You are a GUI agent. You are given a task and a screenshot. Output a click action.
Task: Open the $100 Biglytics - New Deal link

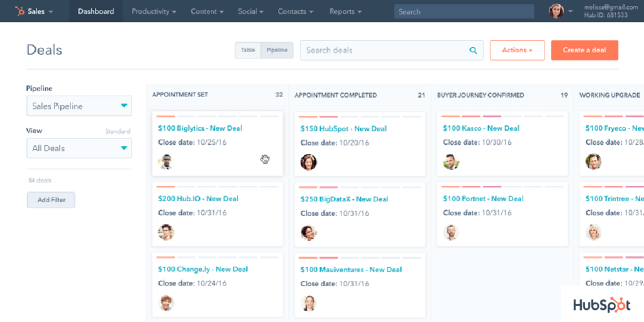tap(199, 128)
